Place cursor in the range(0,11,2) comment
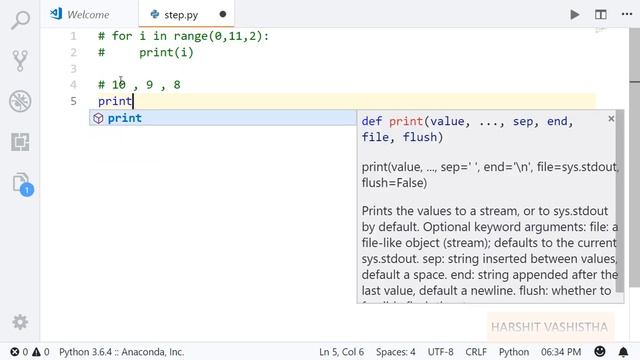This screenshot has height=360, width=640. tap(183, 36)
